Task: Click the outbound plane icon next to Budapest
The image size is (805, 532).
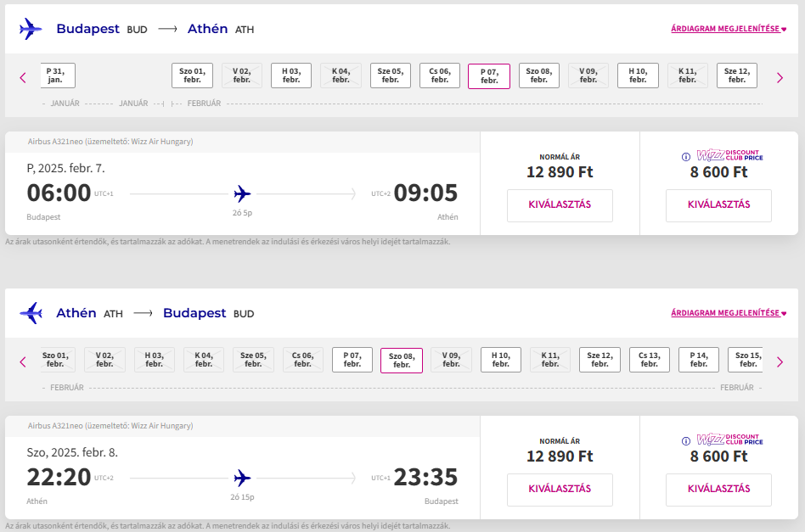Action: pyautogui.click(x=31, y=29)
